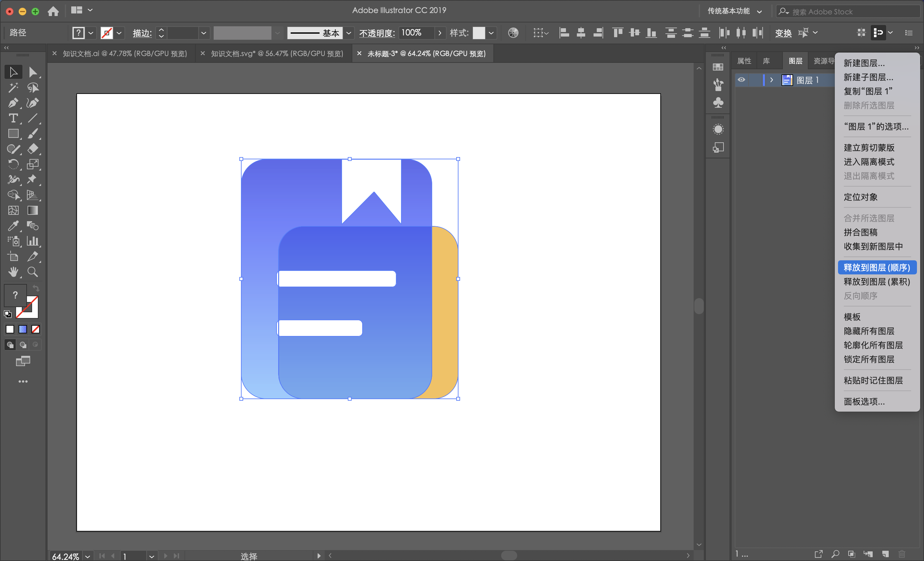Activate the Hand tool
The width and height of the screenshot is (924, 561).
point(13,272)
